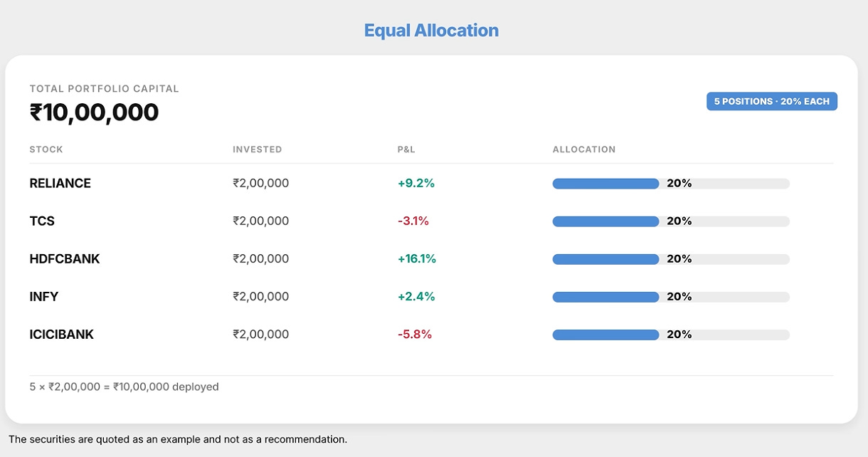
Task: Click the 20% label in ICICIBANK row
Action: pos(679,335)
